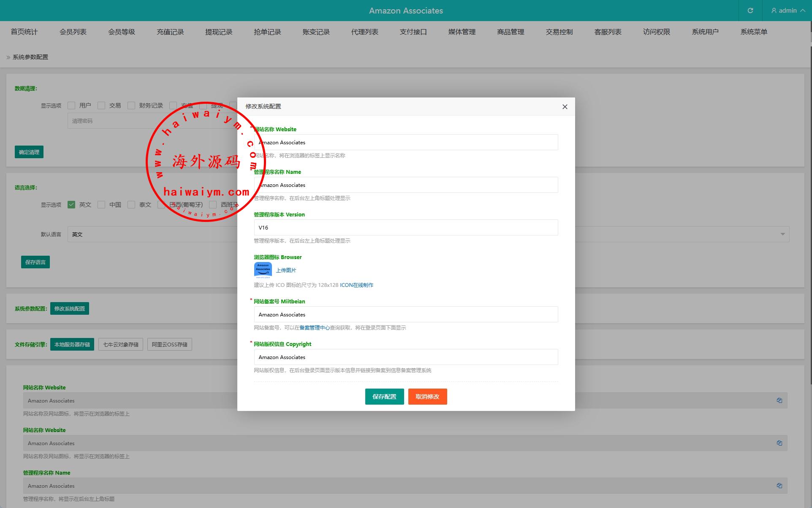Screen dimensions: 812x508
Task: Enable the 中国 language checkbox
Action: (101, 205)
